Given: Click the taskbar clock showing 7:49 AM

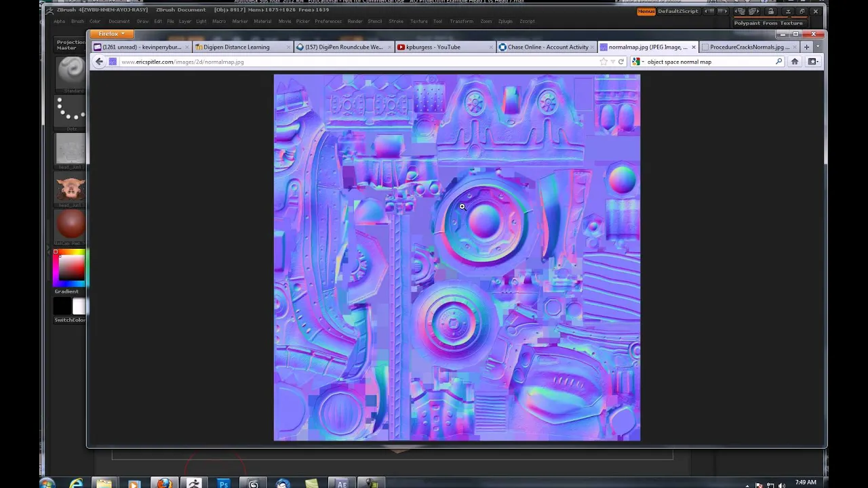Looking at the screenshot, I should (x=806, y=483).
